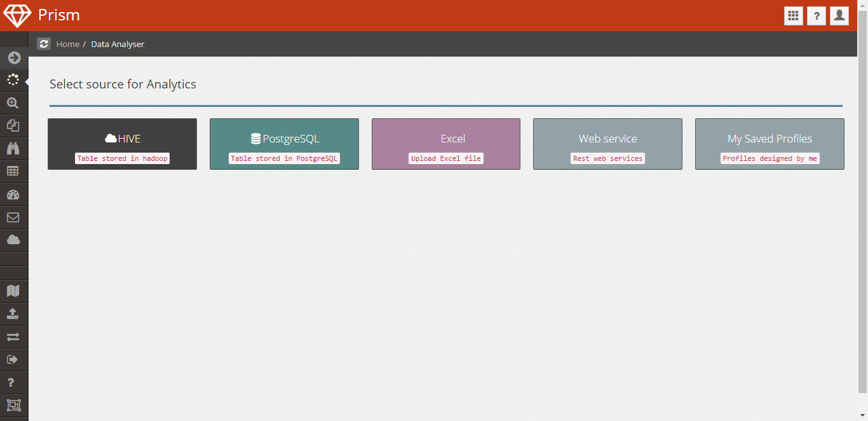Image resolution: width=868 pixels, height=421 pixels.
Task: Choose the PostgreSQL source card
Action: click(284, 144)
